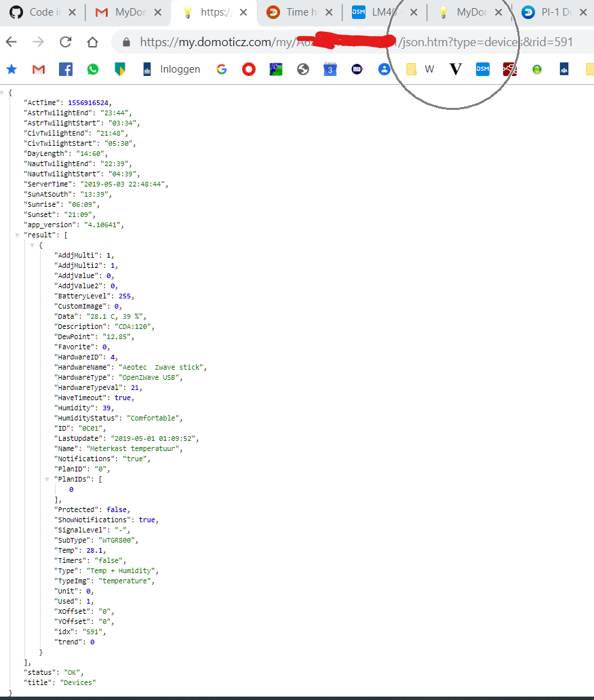Open the DSM bookmark in bookmarks bar
This screenshot has height=700, width=594.
click(482, 69)
